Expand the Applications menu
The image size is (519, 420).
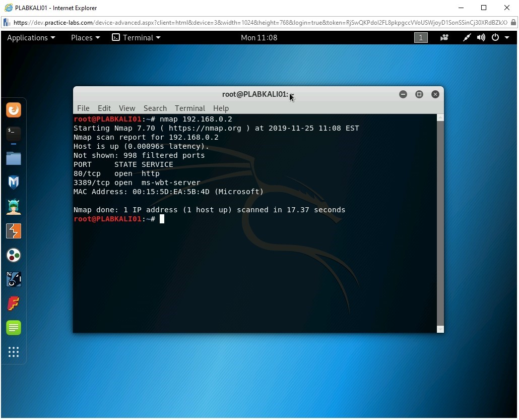(x=31, y=37)
